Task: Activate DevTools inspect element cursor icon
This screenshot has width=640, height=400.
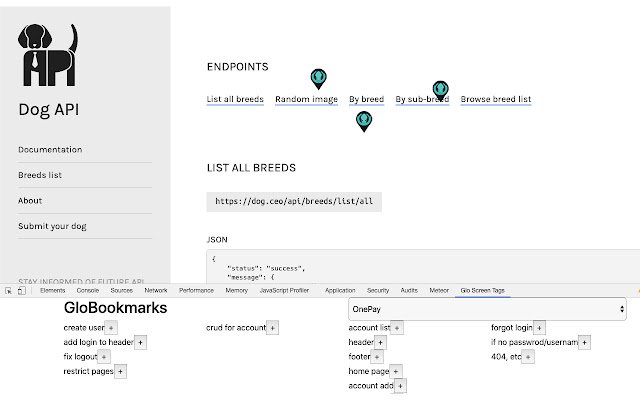Action: coord(8,291)
